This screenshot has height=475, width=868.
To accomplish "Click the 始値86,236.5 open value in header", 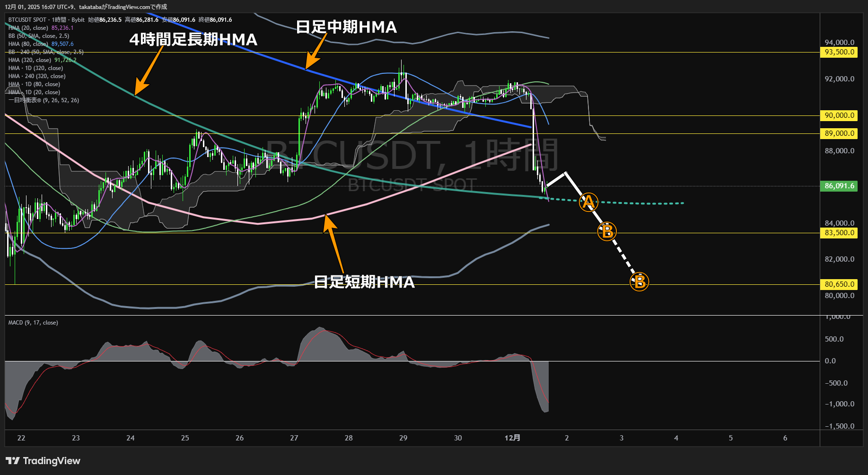I will [x=105, y=20].
